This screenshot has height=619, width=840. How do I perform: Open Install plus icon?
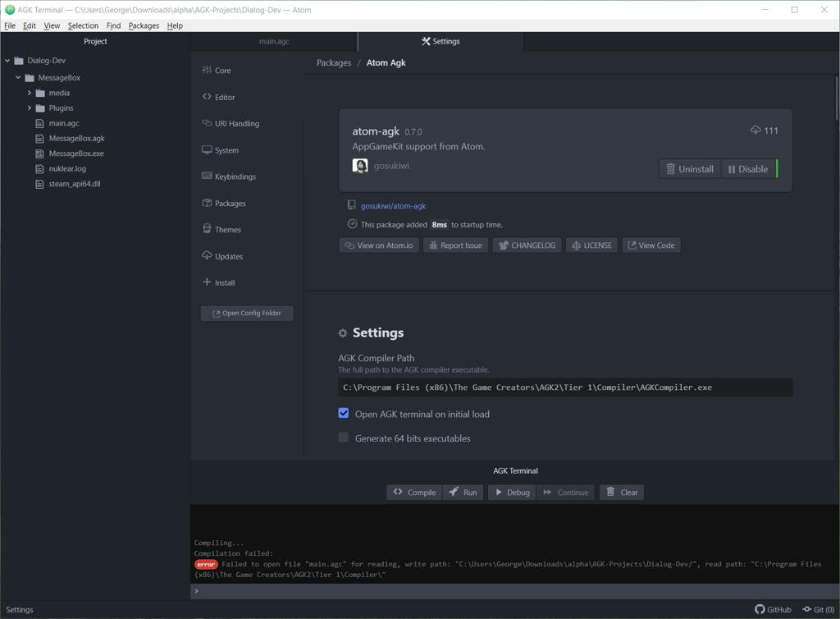click(207, 282)
